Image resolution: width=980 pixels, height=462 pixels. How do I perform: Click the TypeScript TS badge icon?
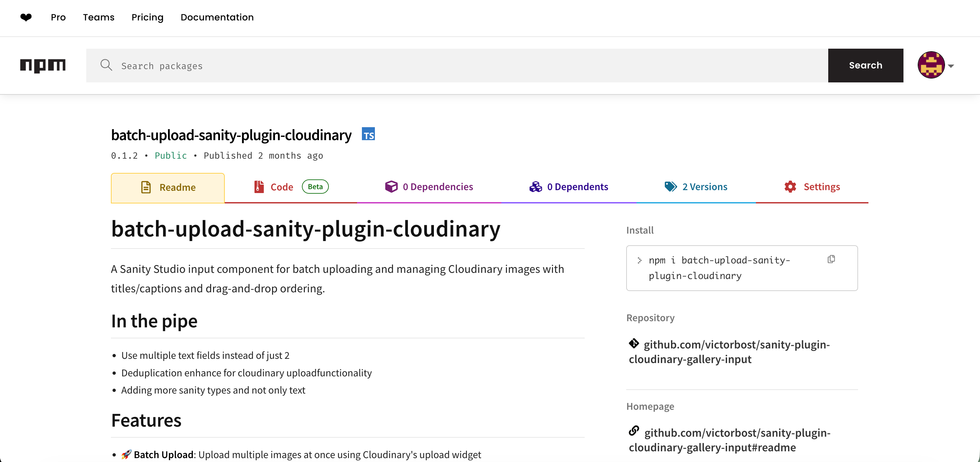(368, 134)
